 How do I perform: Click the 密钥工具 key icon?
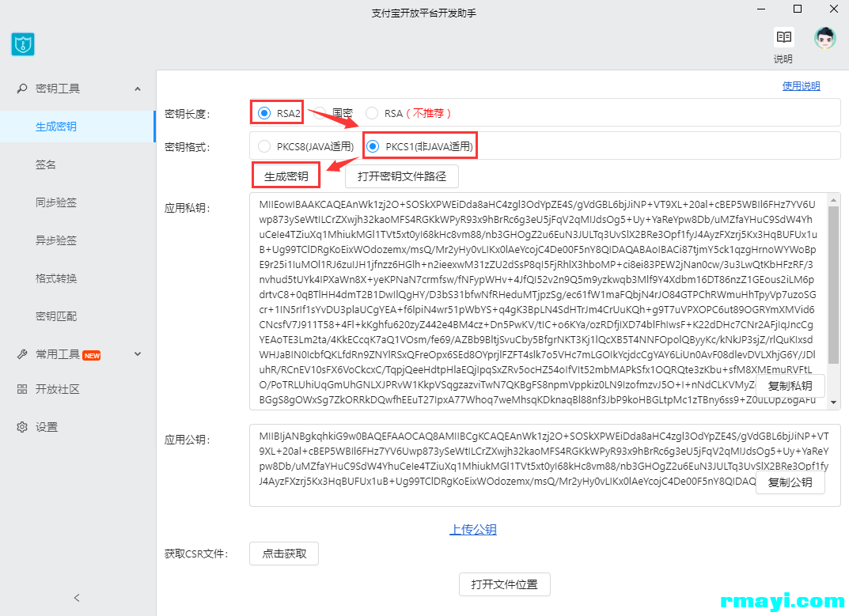pyautogui.click(x=21, y=89)
